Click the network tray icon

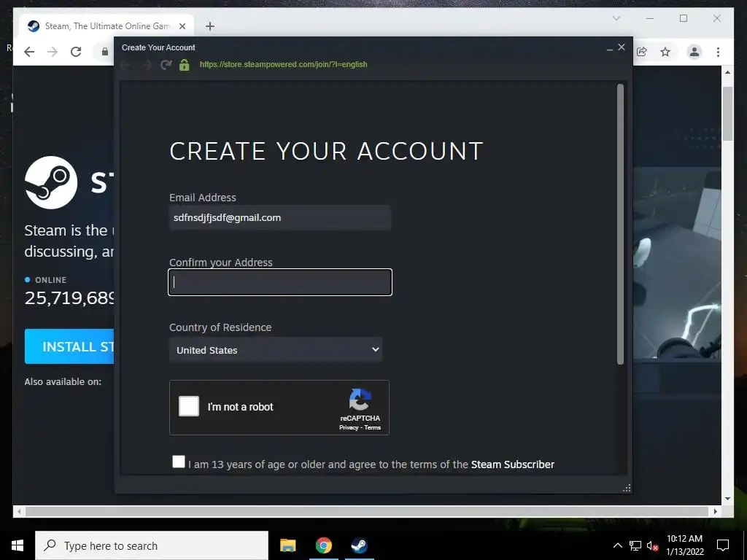click(635, 545)
